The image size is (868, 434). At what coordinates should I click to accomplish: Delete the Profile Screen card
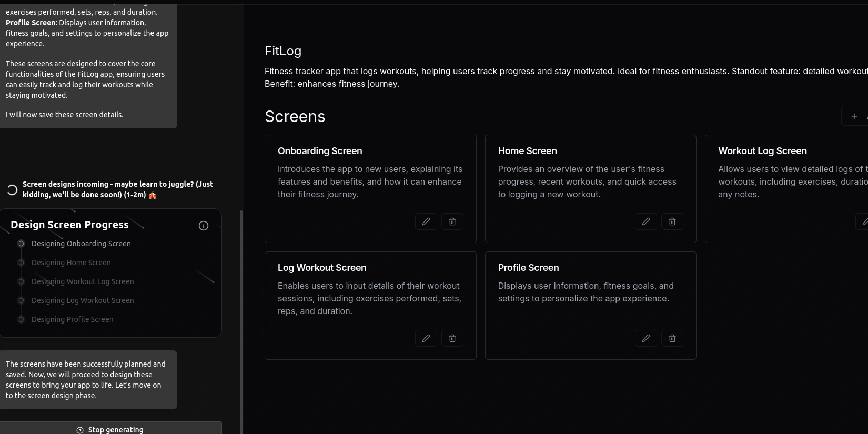coord(672,338)
